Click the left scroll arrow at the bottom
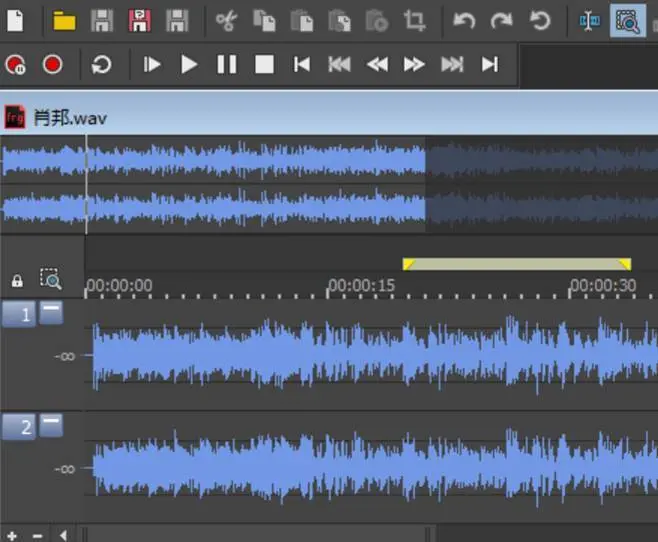Screen dimensions: 658x542 [63, 536]
